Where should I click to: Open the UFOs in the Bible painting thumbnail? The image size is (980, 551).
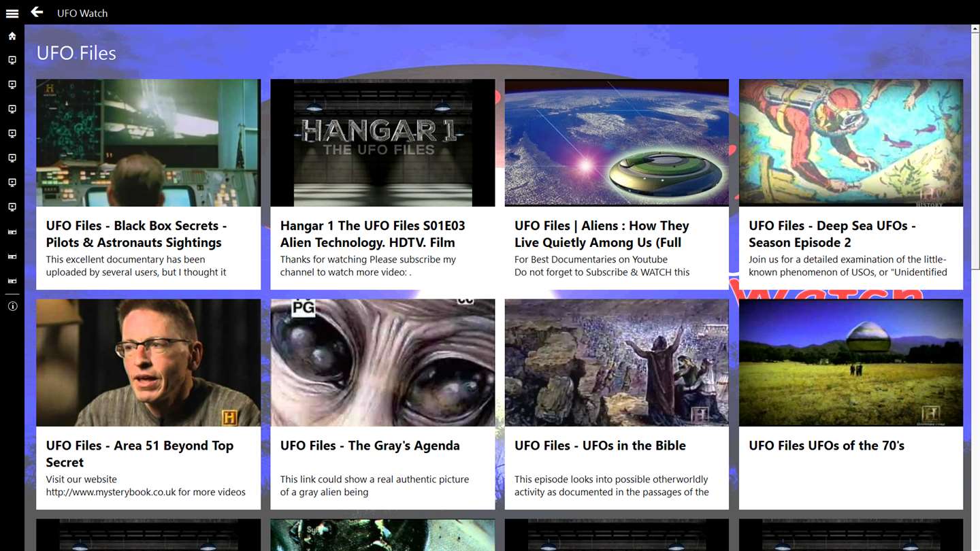[617, 363]
